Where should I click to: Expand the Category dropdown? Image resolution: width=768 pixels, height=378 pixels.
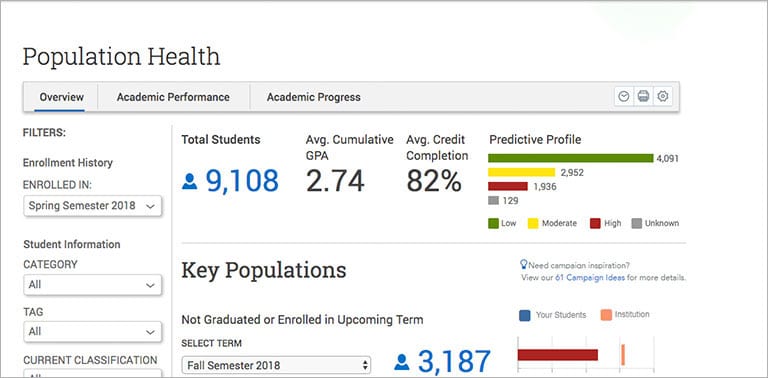(92, 285)
